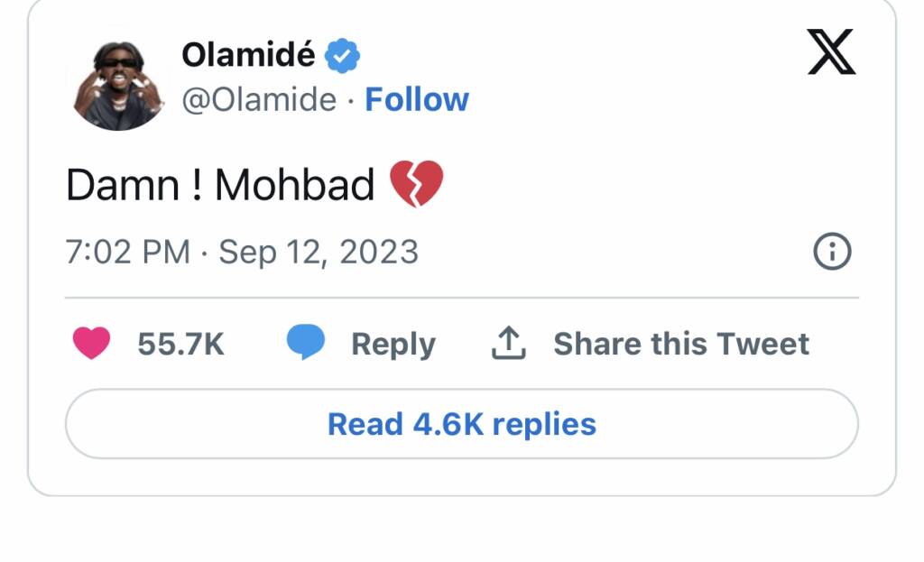Click the Sep 12, 2023 date
This screenshot has width=924, height=562.
point(319,253)
